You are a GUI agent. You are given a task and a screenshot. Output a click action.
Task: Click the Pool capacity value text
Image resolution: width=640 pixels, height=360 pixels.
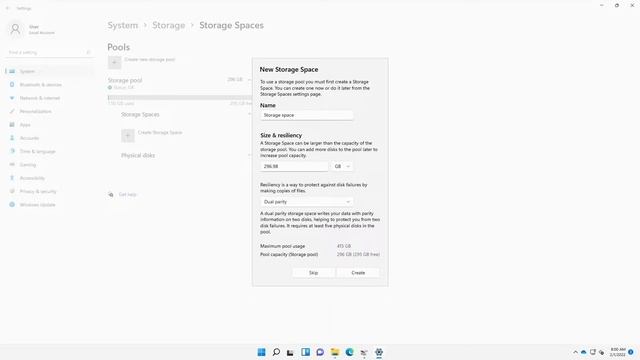coord(358,254)
